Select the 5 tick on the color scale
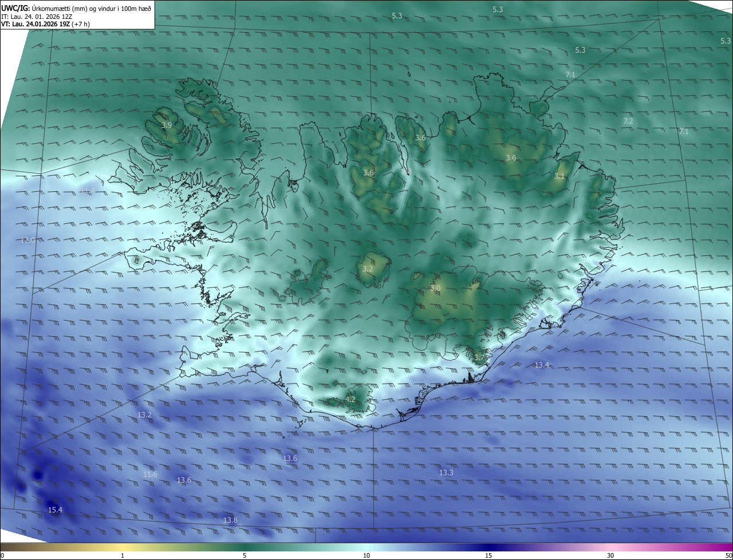This screenshot has height=560, width=733. (x=245, y=555)
